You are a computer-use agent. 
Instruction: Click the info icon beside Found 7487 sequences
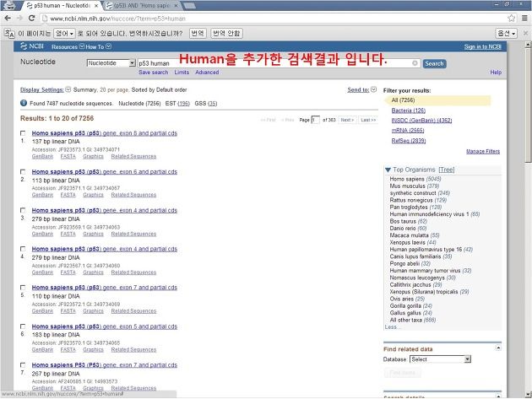24,103
